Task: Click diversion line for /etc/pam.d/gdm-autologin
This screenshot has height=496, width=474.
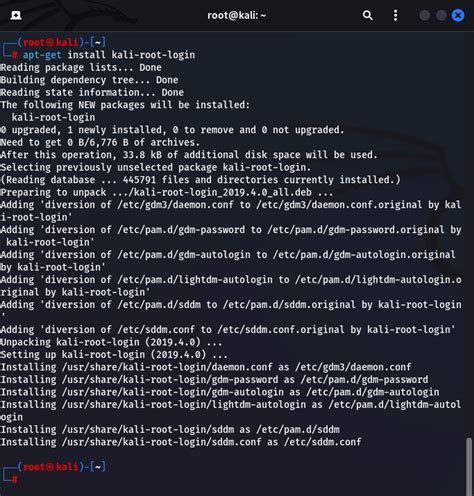Action: (228, 261)
